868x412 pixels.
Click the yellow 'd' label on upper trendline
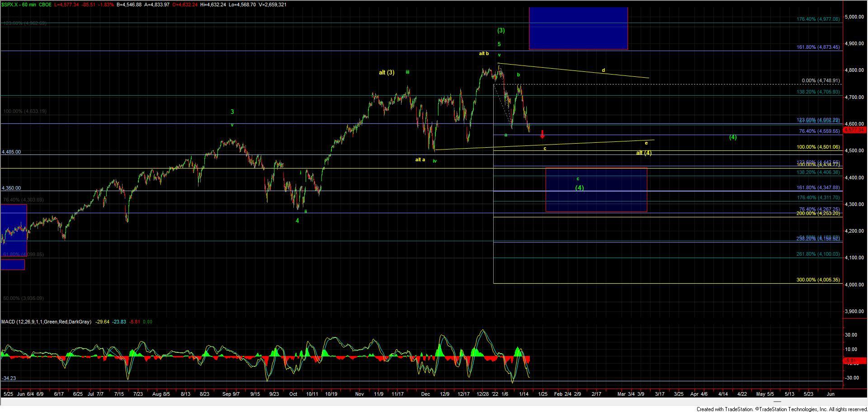[603, 70]
